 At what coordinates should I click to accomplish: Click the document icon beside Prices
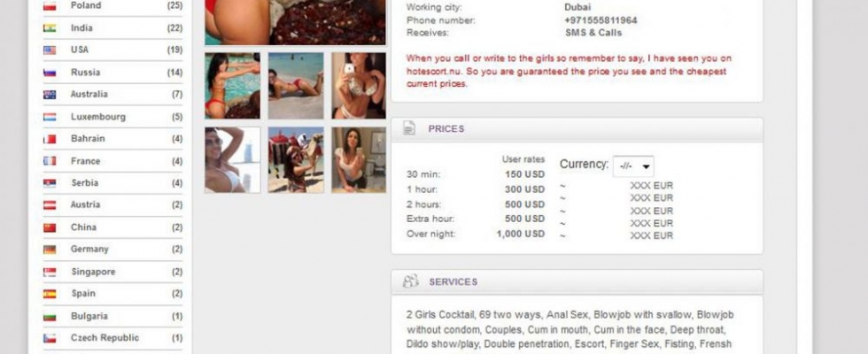409,128
